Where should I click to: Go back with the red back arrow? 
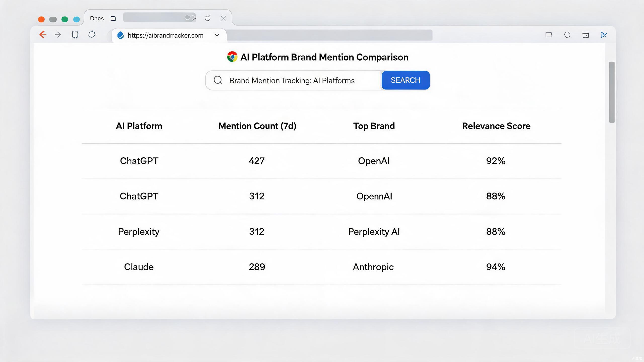point(43,35)
